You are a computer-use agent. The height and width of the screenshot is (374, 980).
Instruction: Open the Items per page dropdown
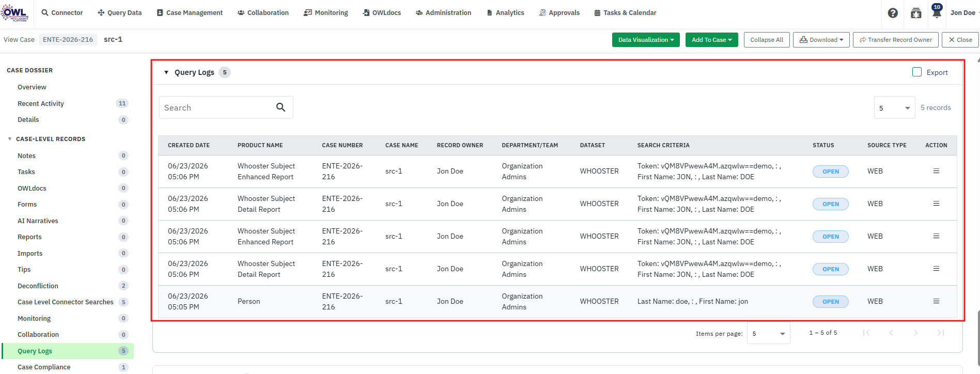pyautogui.click(x=769, y=334)
